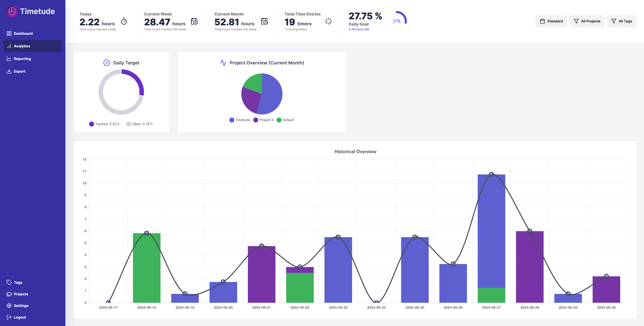Click the '5.78 hours left' text
The image size is (644, 326).
pos(359,29)
